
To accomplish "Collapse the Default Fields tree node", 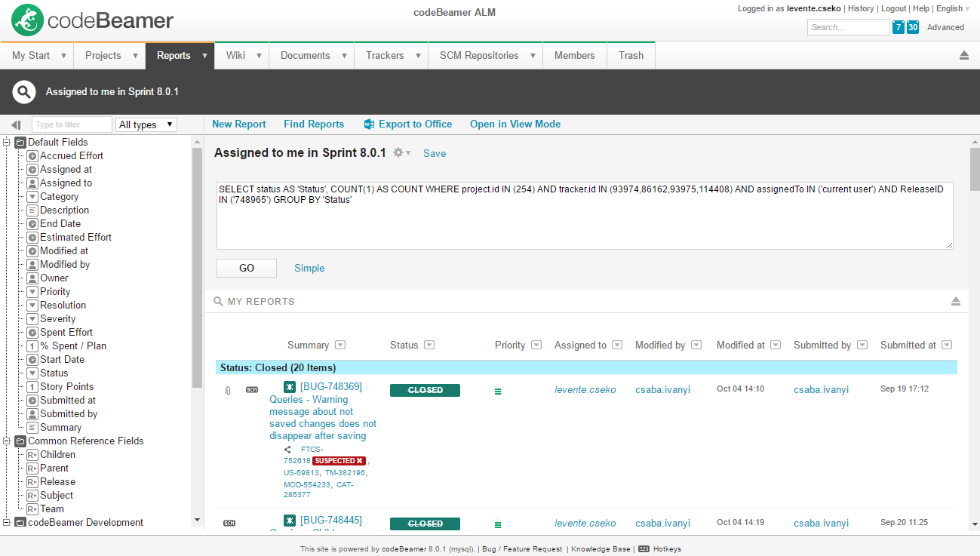I will 7,142.
